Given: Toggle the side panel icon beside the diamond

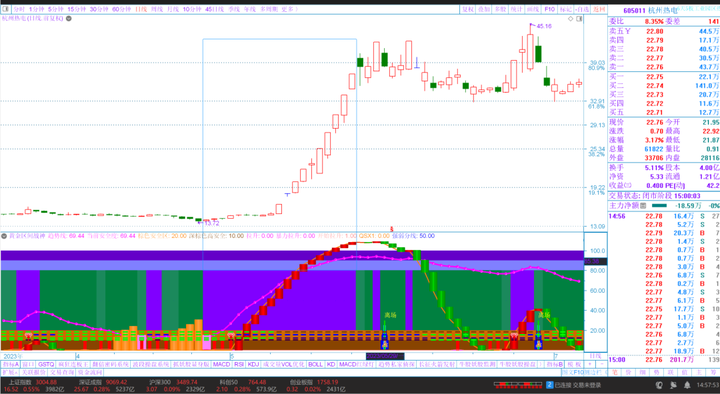Looking at the screenshot, I should pyautogui.click(x=579, y=19).
